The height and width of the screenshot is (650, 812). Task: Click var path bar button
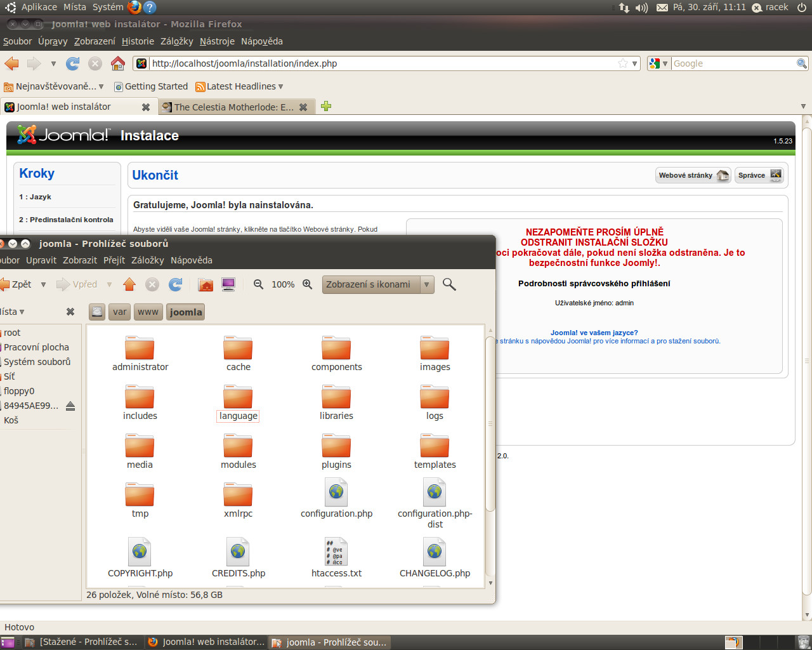pos(120,312)
